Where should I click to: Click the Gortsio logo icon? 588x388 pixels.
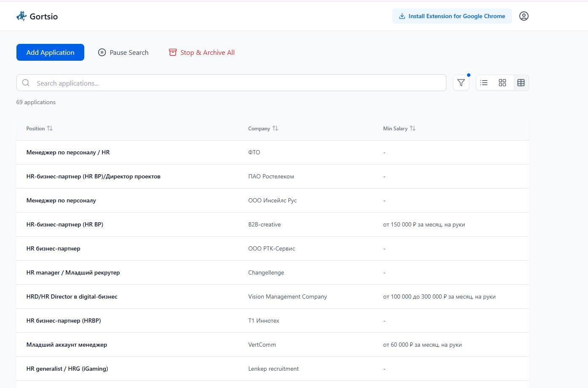pyautogui.click(x=21, y=16)
